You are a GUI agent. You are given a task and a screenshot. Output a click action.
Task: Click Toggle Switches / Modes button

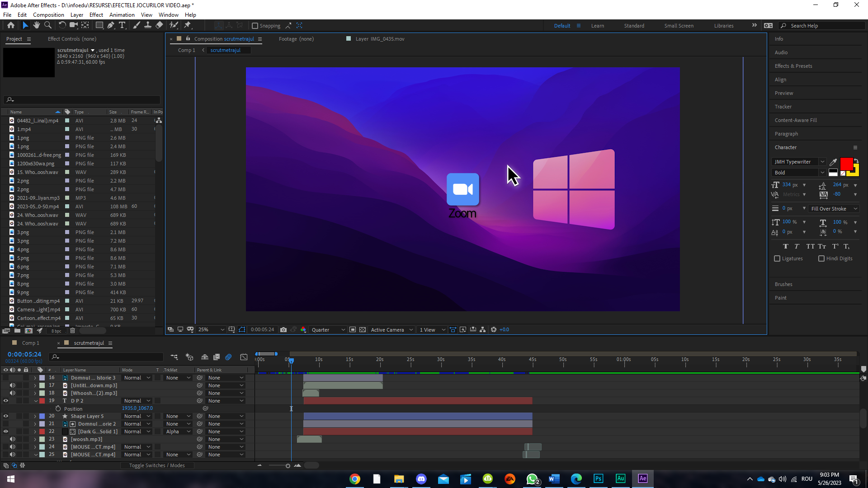[157, 465]
